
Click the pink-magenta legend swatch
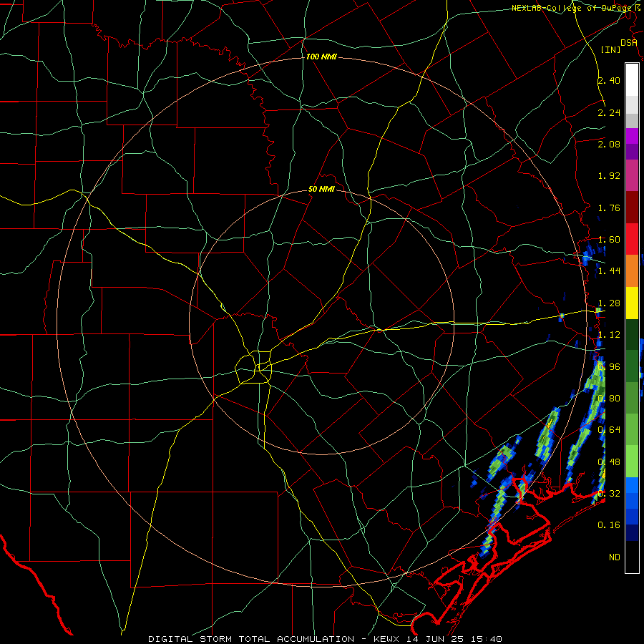632,175
